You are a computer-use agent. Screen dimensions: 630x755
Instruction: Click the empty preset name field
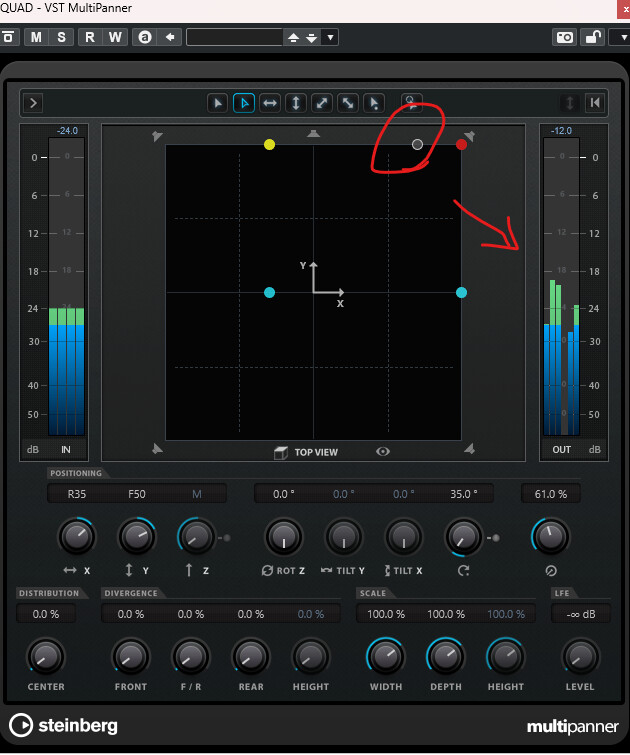[x=234, y=37]
